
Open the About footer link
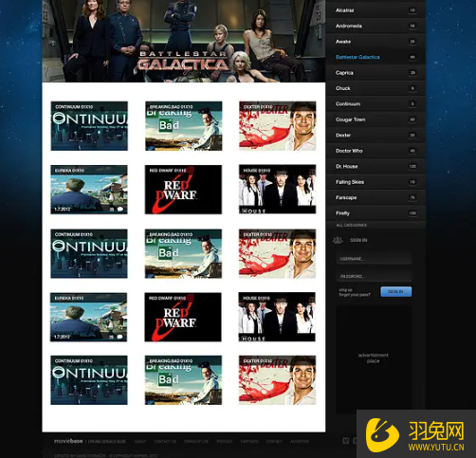(x=140, y=441)
